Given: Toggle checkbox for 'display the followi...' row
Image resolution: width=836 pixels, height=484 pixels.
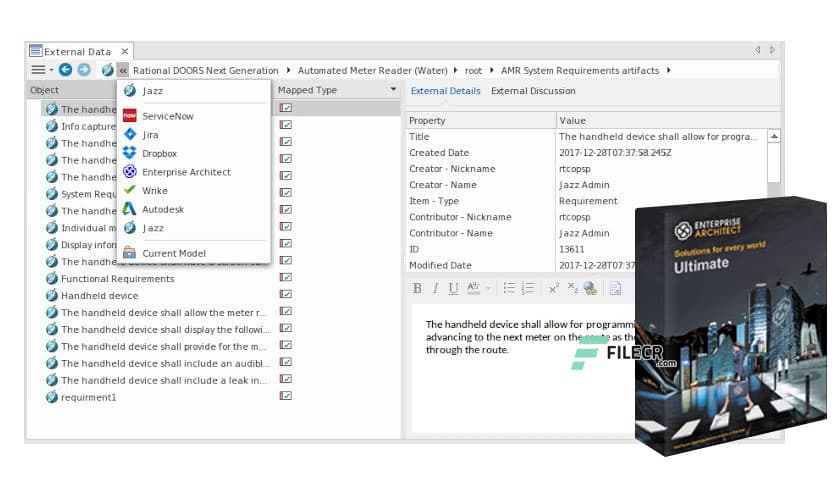Looking at the screenshot, I should (286, 328).
